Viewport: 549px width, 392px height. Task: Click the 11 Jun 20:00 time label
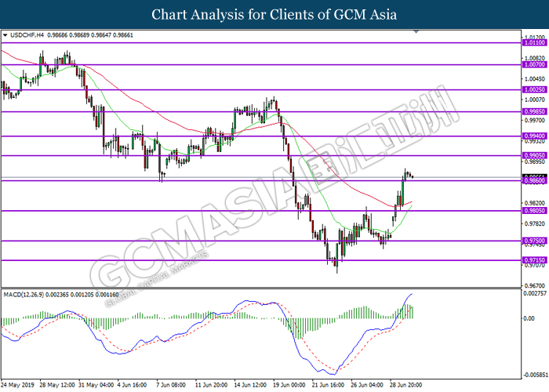212,385
